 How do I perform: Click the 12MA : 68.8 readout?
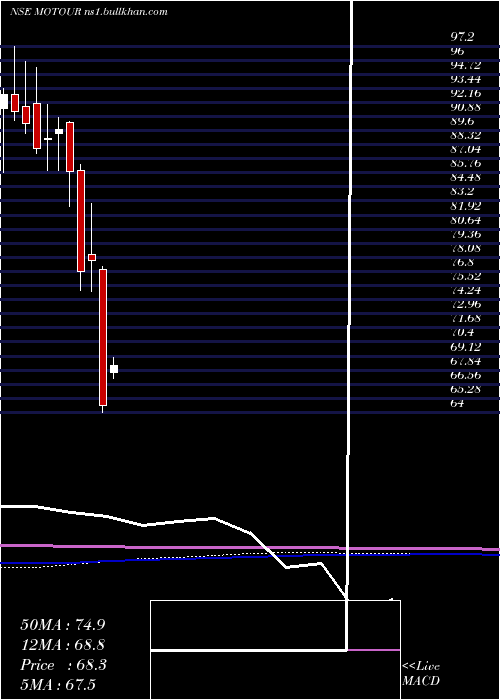point(63,645)
